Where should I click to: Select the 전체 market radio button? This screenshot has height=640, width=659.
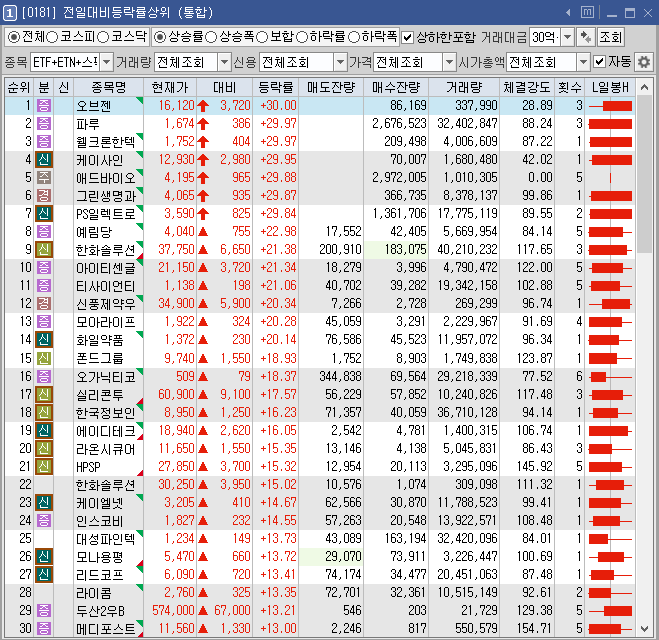pyautogui.click(x=14, y=37)
